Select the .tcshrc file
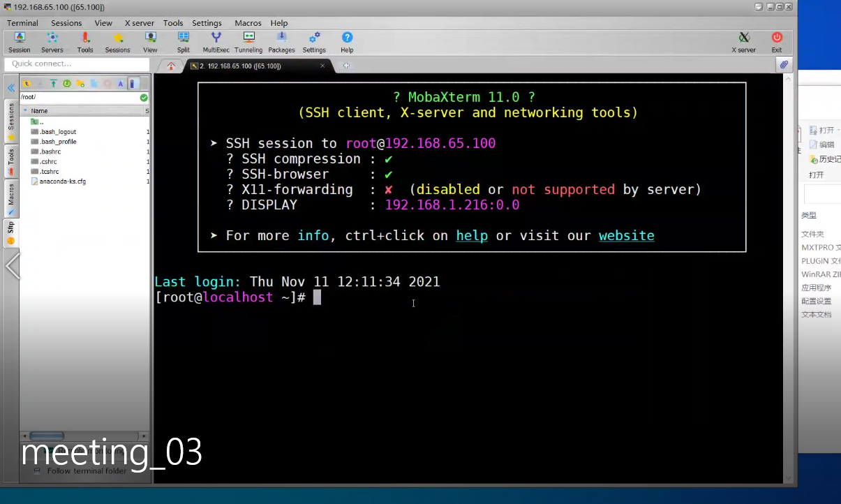The height and width of the screenshot is (504, 841). point(45,171)
